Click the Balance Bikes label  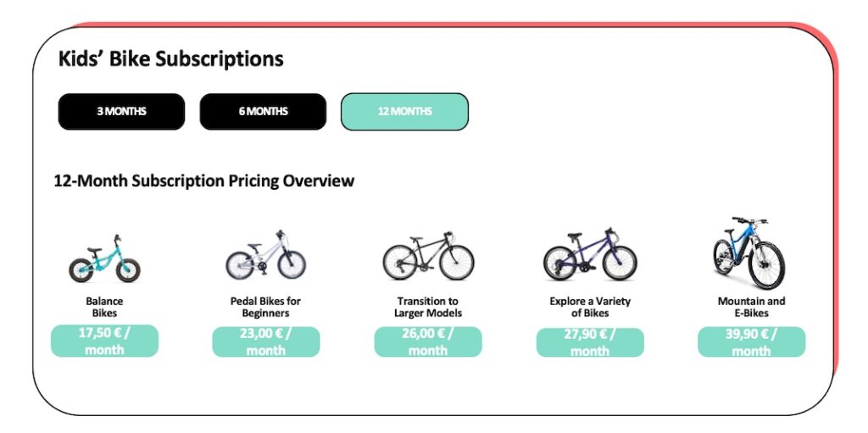[104, 308]
